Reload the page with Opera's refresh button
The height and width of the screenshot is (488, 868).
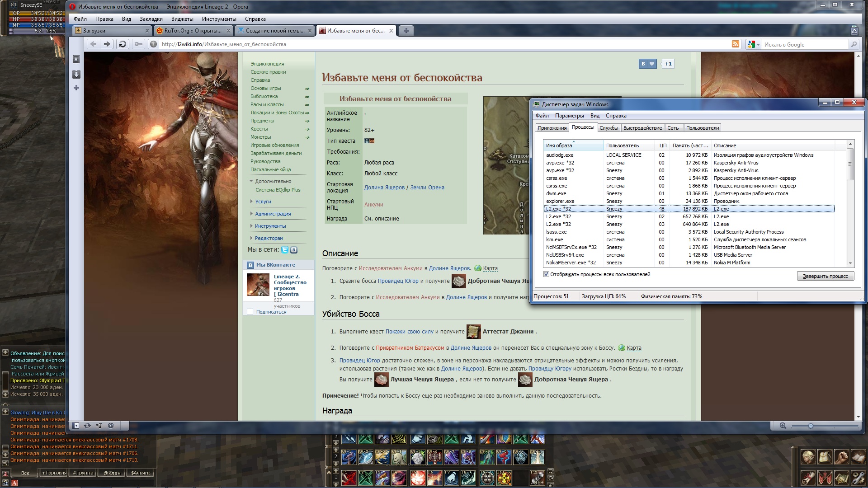(122, 44)
